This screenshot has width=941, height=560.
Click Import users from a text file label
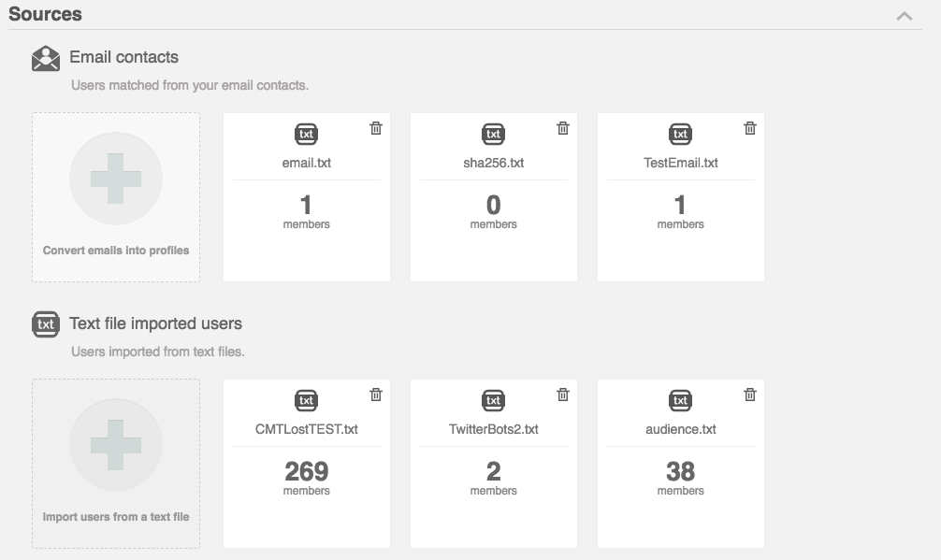point(116,516)
